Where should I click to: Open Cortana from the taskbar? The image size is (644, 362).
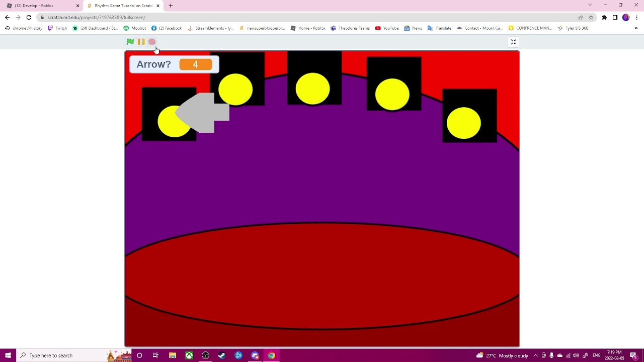[139, 355]
